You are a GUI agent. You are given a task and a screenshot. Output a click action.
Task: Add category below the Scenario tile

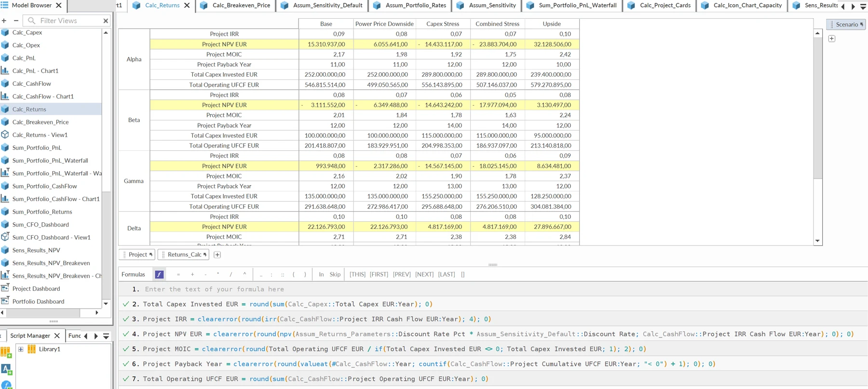pos(832,39)
